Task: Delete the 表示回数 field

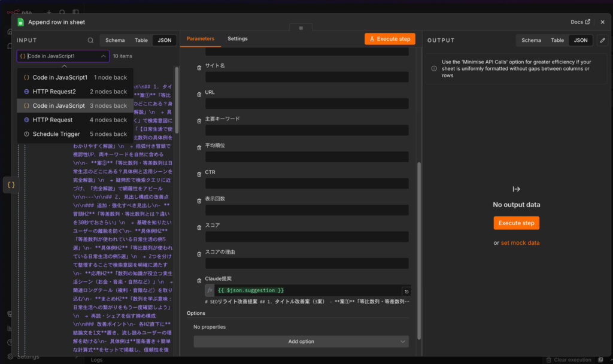Action: click(199, 201)
